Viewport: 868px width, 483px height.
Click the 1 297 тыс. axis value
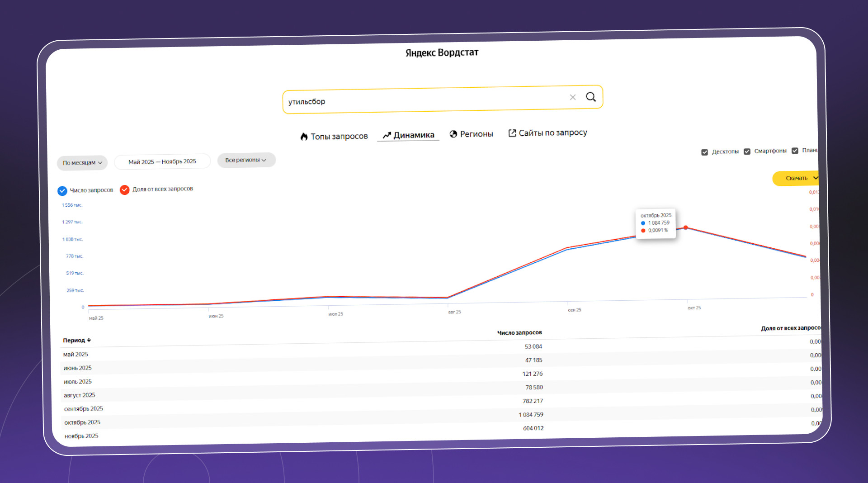tap(72, 222)
